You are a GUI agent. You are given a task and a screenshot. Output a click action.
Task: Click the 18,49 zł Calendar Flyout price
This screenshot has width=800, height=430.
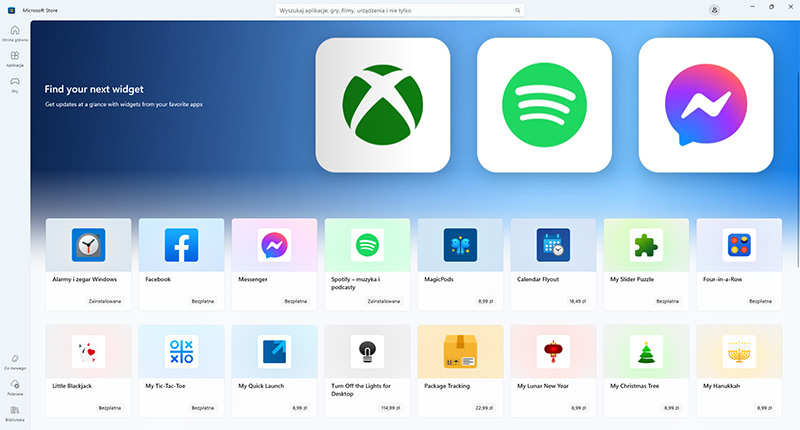577,301
